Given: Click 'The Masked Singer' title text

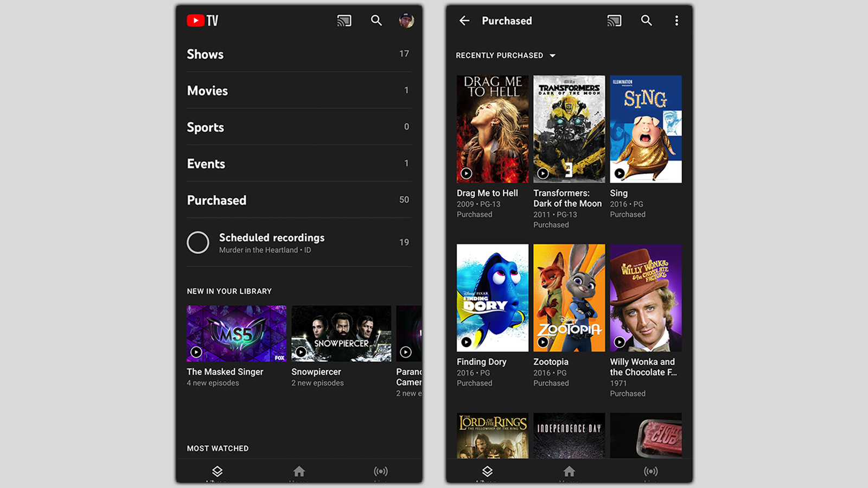Looking at the screenshot, I should click(x=225, y=371).
